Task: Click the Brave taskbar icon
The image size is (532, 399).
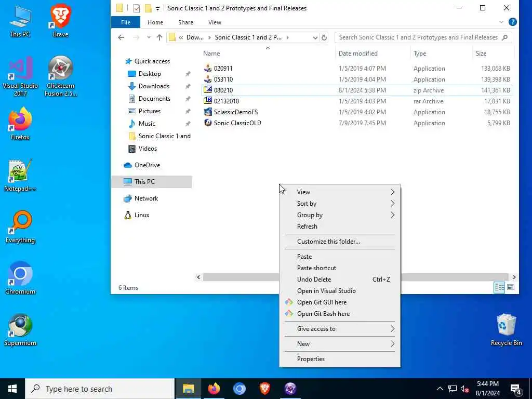Action: pyautogui.click(x=264, y=389)
